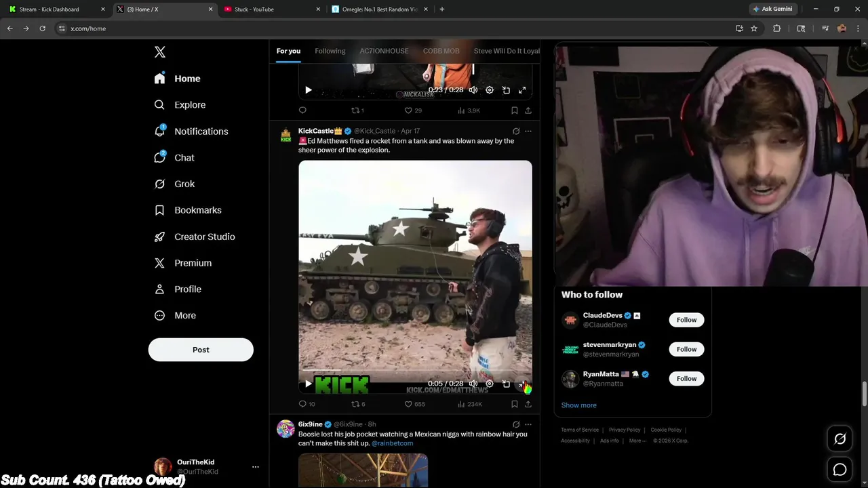868x488 pixels.
Task: Reply to the top post with 29 likes
Action: pos(302,110)
